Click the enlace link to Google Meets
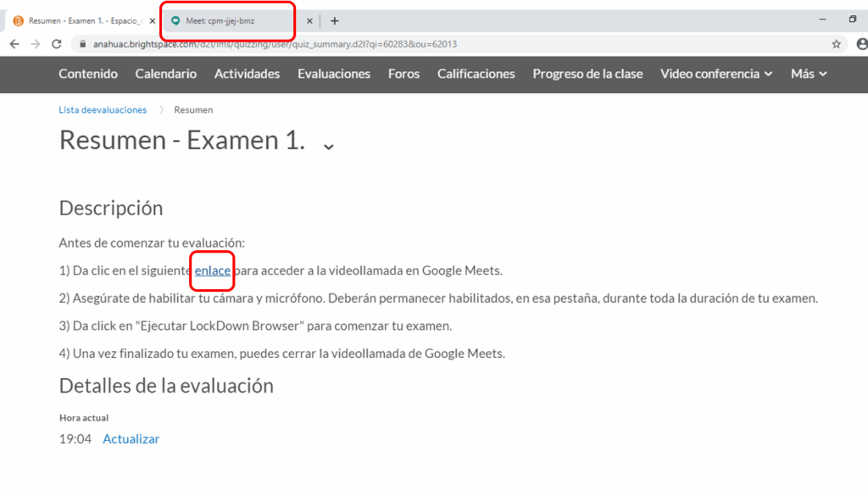The height and width of the screenshot is (496, 868). pyautogui.click(x=213, y=270)
